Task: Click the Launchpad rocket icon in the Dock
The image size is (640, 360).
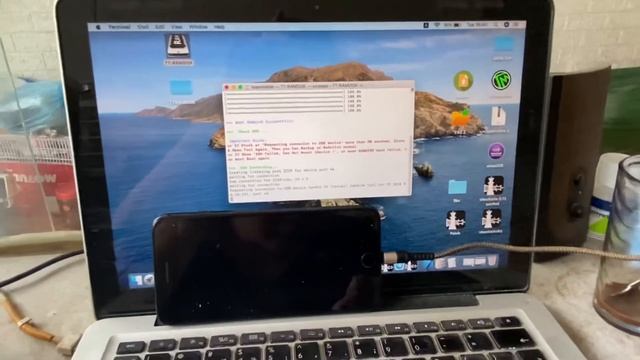Action: (149, 280)
